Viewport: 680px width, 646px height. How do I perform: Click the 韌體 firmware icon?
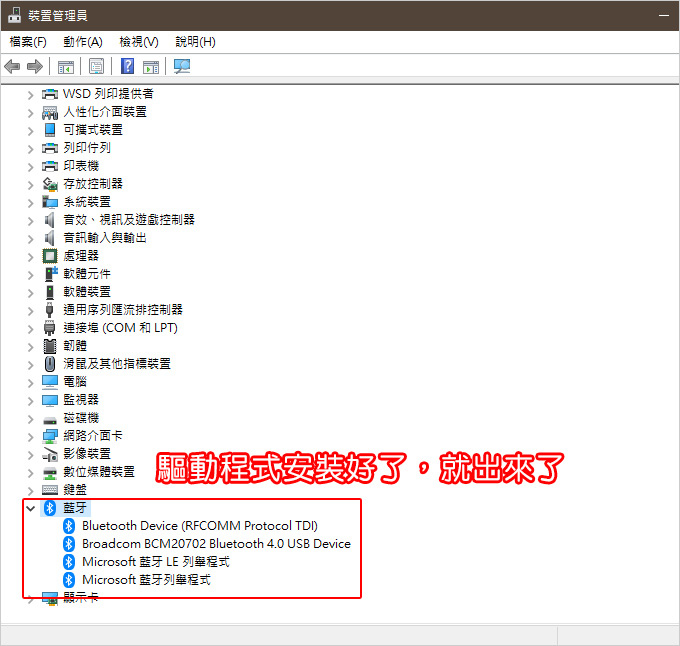[x=50, y=346]
